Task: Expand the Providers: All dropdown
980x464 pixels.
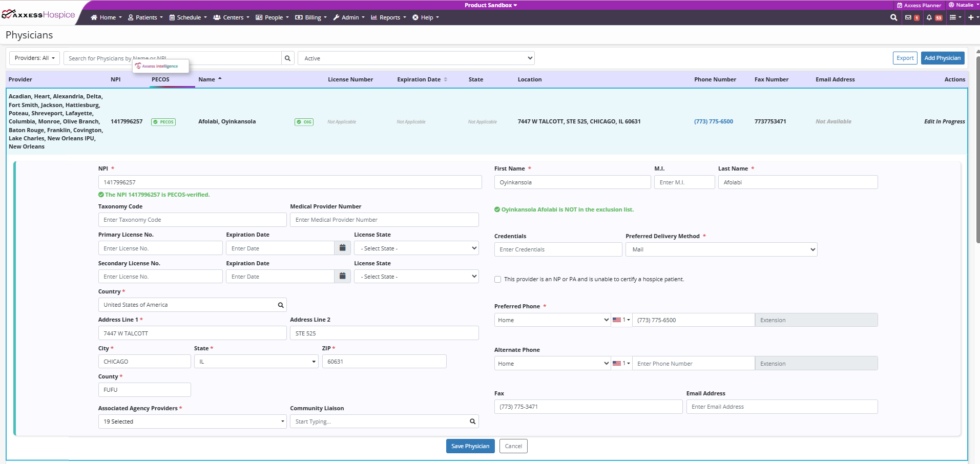Action: click(x=34, y=58)
